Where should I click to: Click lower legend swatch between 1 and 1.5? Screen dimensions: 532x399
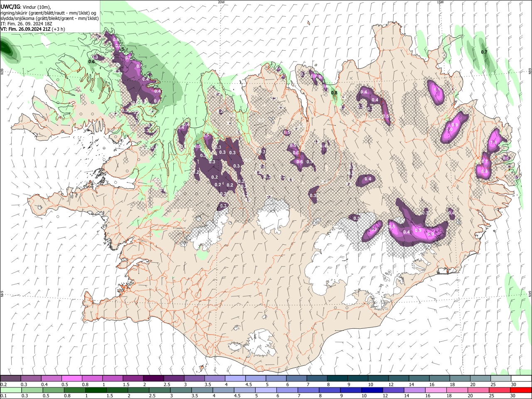point(96,390)
